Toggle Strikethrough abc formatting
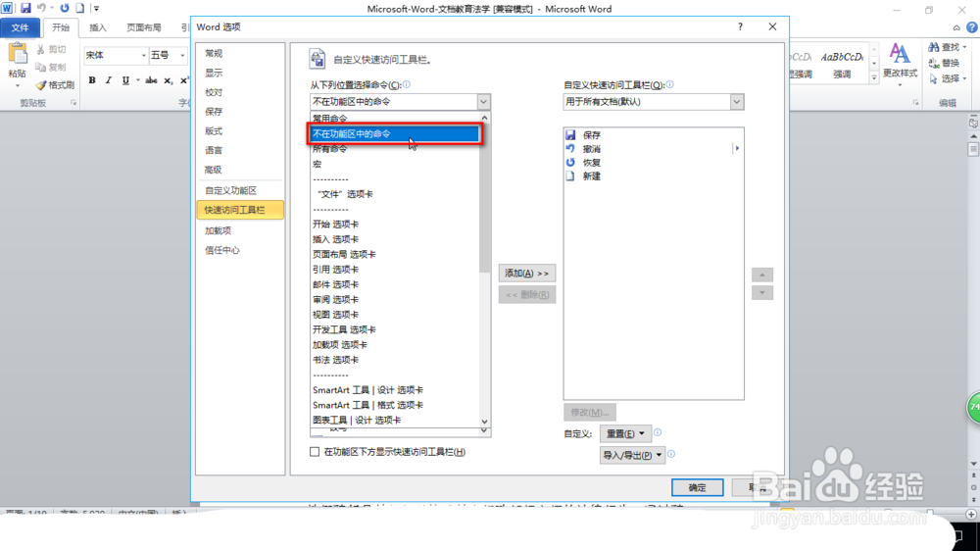 (151, 80)
